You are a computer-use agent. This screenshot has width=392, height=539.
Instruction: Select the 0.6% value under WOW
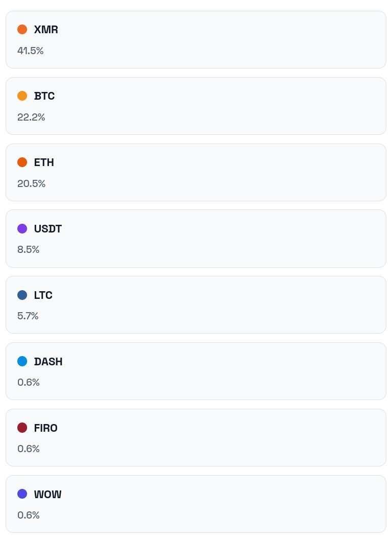click(29, 515)
